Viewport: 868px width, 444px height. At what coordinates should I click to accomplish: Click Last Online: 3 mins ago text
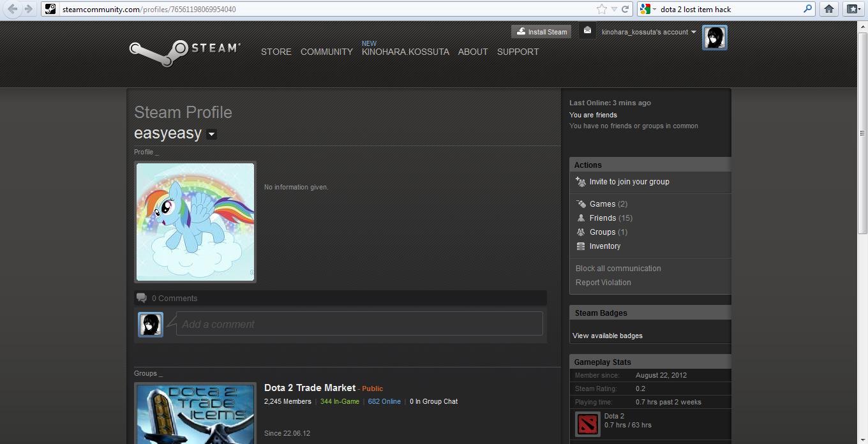(x=610, y=103)
